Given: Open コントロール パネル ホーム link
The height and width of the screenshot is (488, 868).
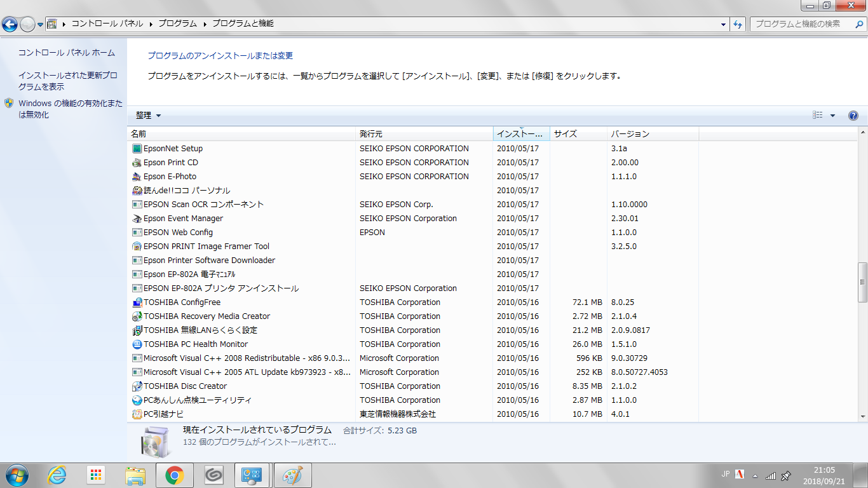Looking at the screenshot, I should [67, 53].
